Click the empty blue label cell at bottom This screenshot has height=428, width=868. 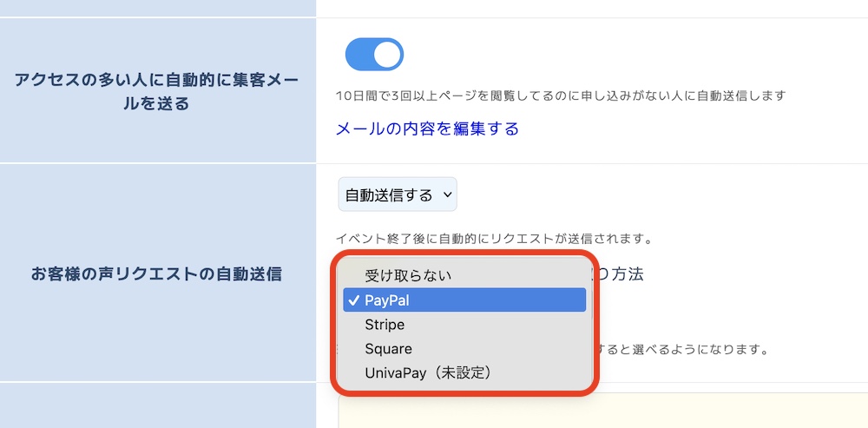[x=157, y=406]
